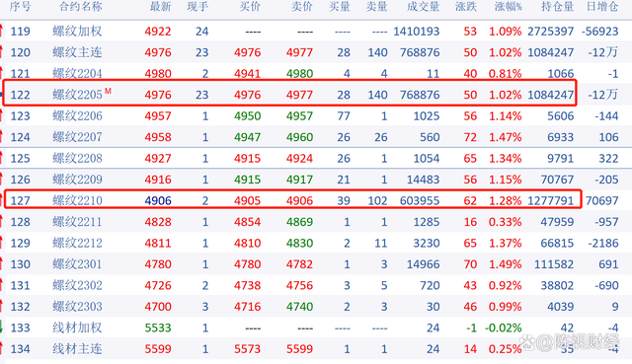Sort by the 序号 column header
Screen dimensions: 632x364
(20, 7)
